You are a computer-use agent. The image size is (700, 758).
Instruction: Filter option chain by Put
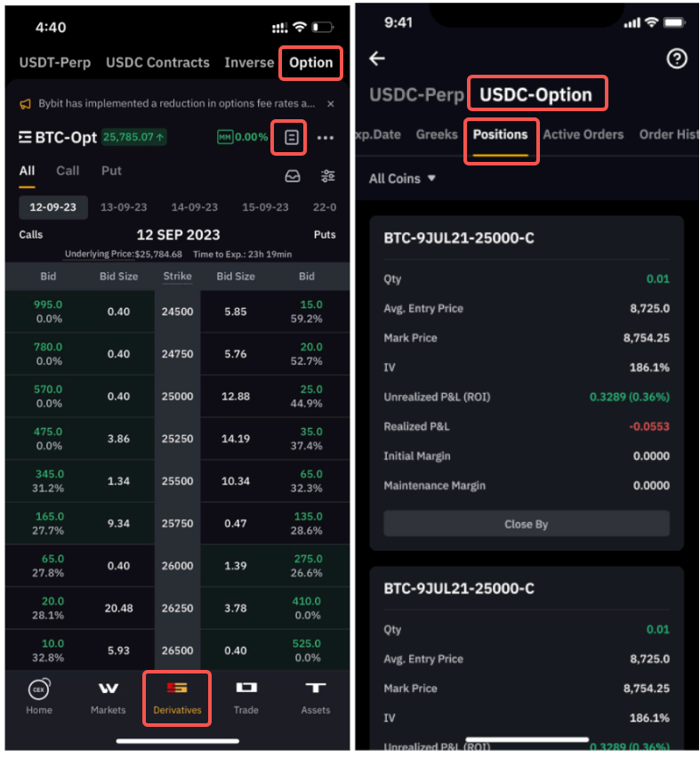[111, 171]
